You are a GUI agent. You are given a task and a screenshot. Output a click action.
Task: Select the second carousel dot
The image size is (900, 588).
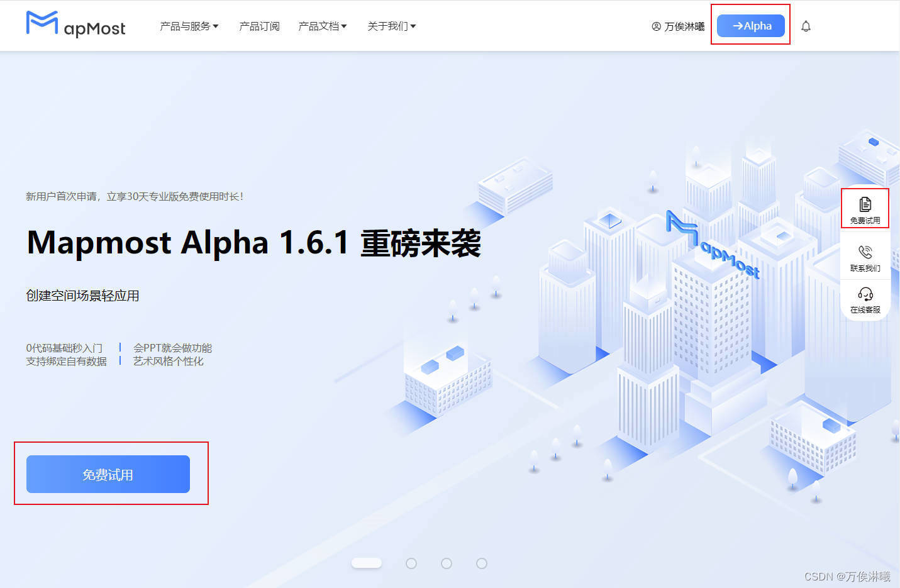tap(411, 563)
